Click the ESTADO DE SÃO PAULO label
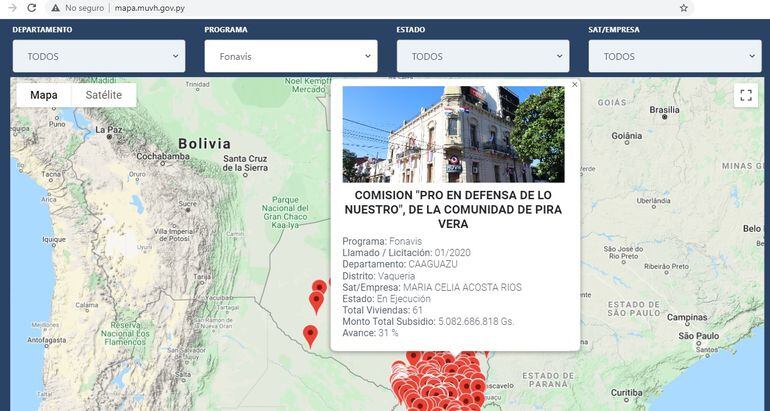This screenshot has height=411, width=770. [634, 309]
